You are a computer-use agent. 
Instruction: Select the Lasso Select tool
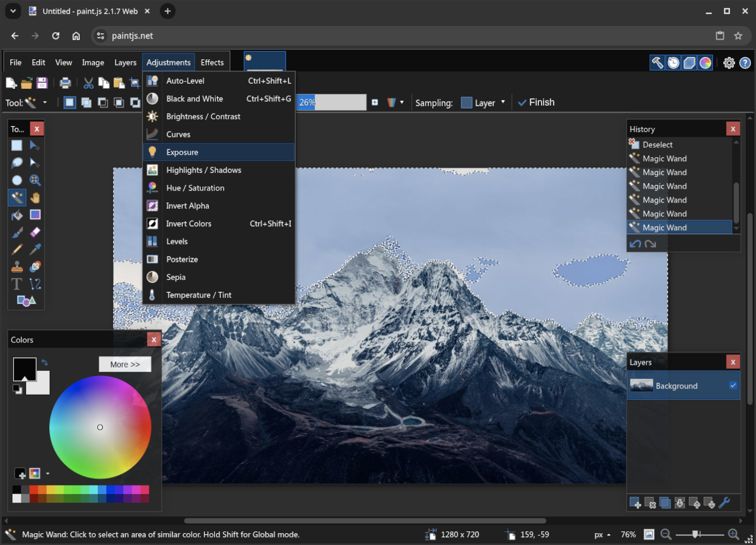(x=17, y=163)
